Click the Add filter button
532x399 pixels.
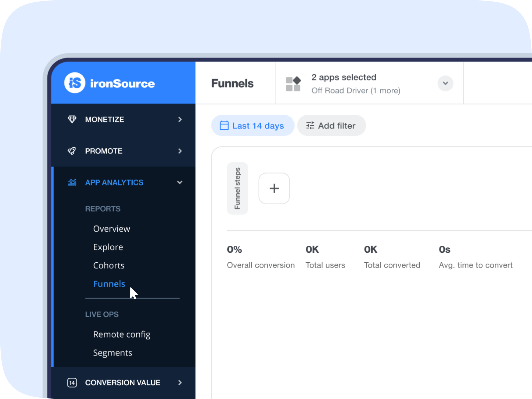332,126
